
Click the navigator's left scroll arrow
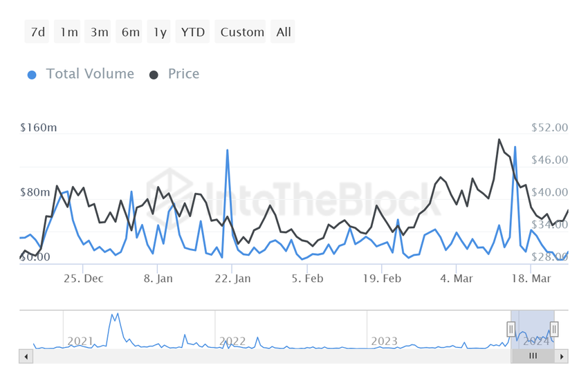[x=26, y=357]
